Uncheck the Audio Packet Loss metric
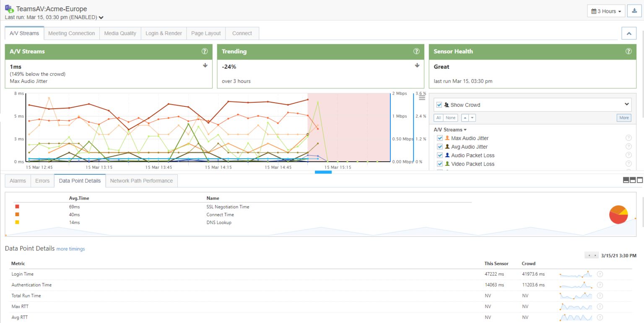 pos(439,155)
